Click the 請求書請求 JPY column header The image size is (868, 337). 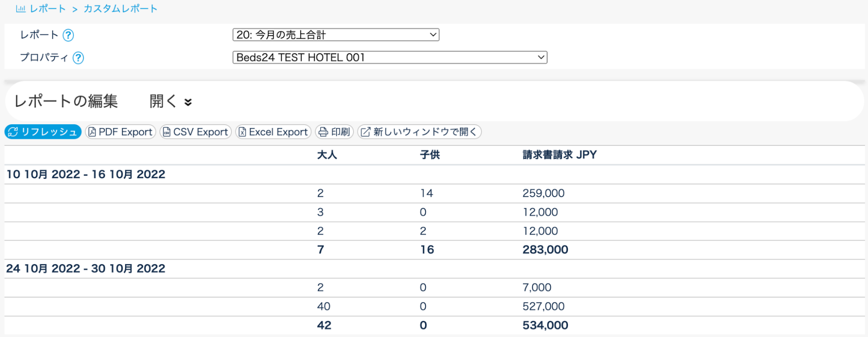pos(559,155)
